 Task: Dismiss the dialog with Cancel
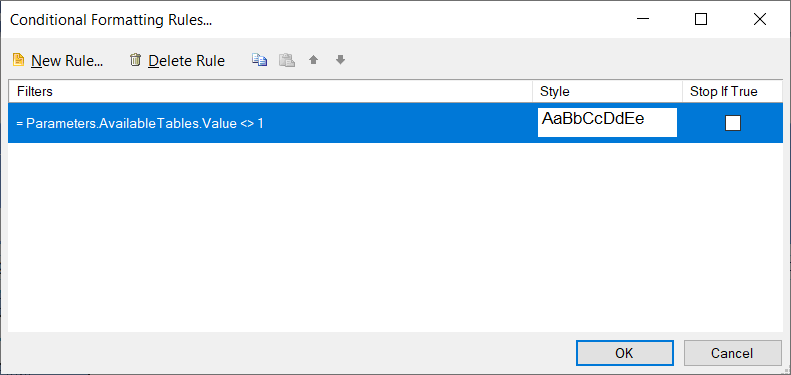(x=732, y=353)
